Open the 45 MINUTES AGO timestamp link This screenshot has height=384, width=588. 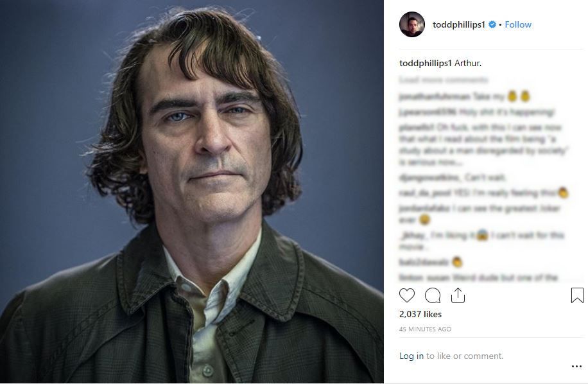tap(425, 329)
